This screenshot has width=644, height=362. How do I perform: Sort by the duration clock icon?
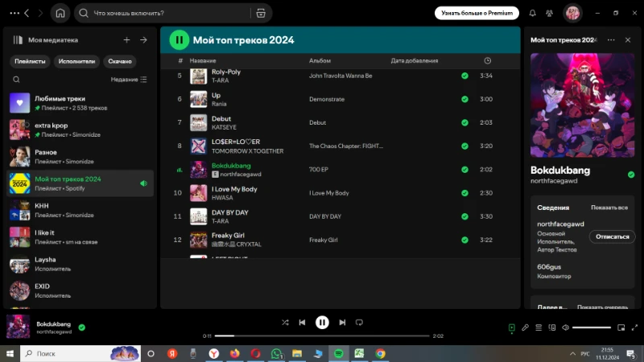point(487,61)
